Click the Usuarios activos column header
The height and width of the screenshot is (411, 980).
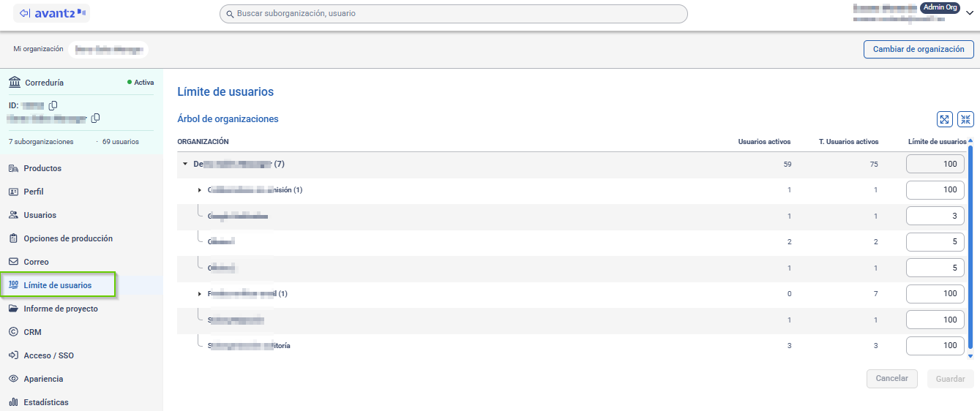pyautogui.click(x=765, y=142)
